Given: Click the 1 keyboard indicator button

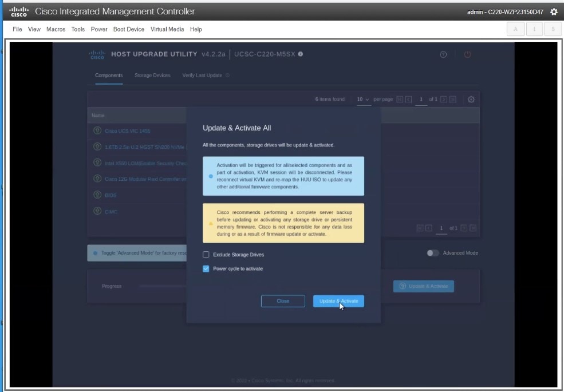Looking at the screenshot, I should point(534,29).
